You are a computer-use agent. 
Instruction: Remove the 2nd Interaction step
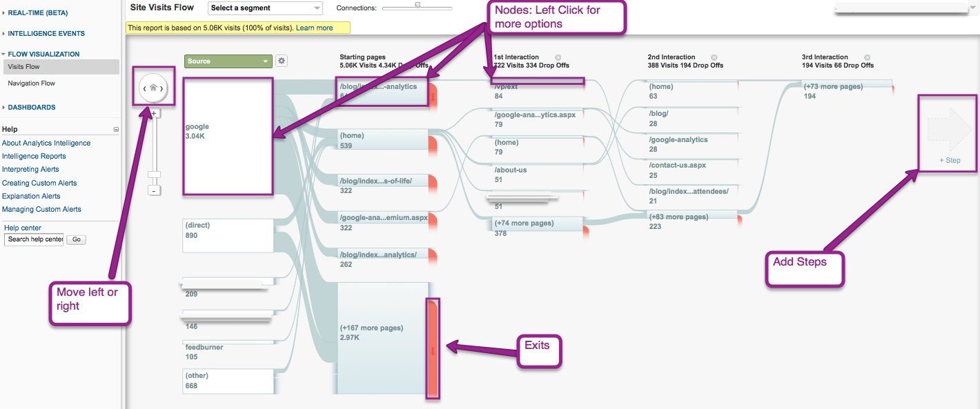714,57
